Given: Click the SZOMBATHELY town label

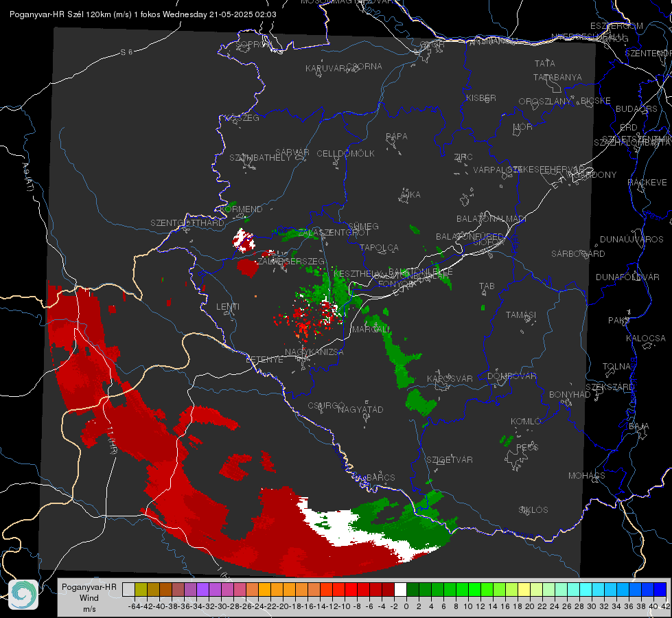Looking at the screenshot, I should click(260, 158).
